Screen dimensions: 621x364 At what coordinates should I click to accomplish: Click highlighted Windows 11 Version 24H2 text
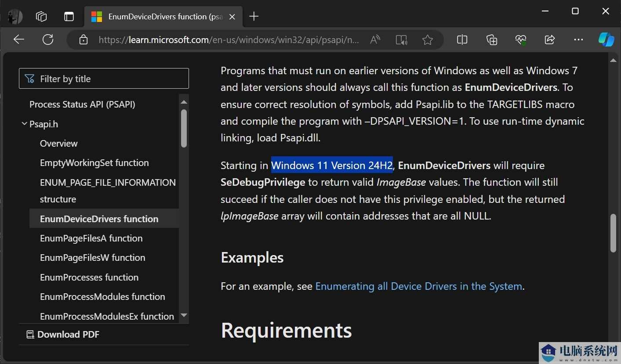332,166
